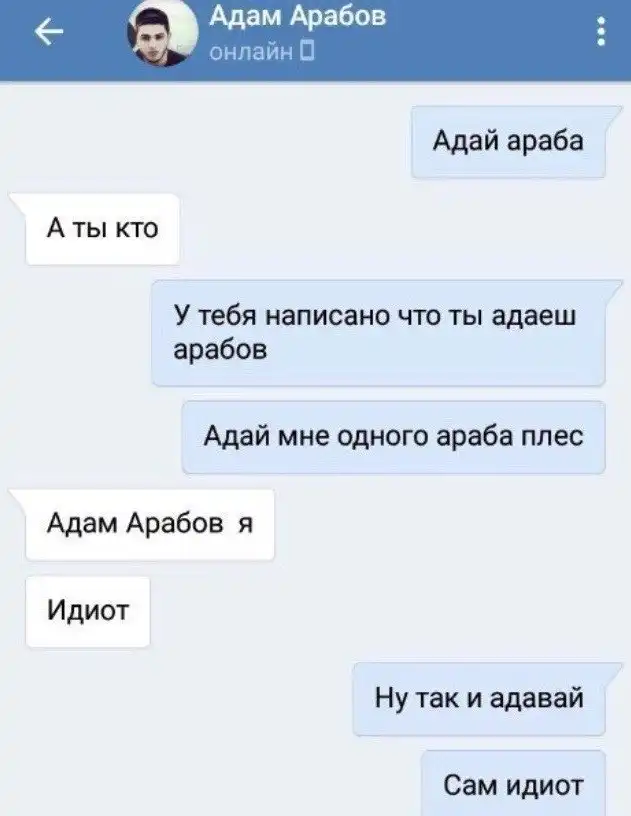This screenshot has width=631, height=816.
Task: Select message У тебя написано что ты адаеш
Action: [x=379, y=333]
